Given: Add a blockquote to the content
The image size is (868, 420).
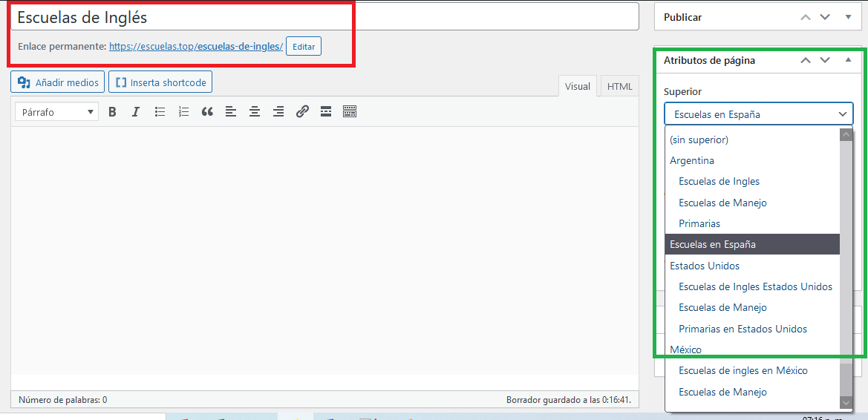Looking at the screenshot, I should [207, 112].
